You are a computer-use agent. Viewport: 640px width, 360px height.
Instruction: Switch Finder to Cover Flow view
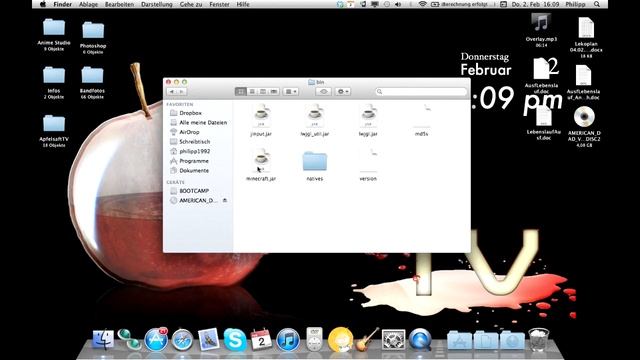click(274, 91)
